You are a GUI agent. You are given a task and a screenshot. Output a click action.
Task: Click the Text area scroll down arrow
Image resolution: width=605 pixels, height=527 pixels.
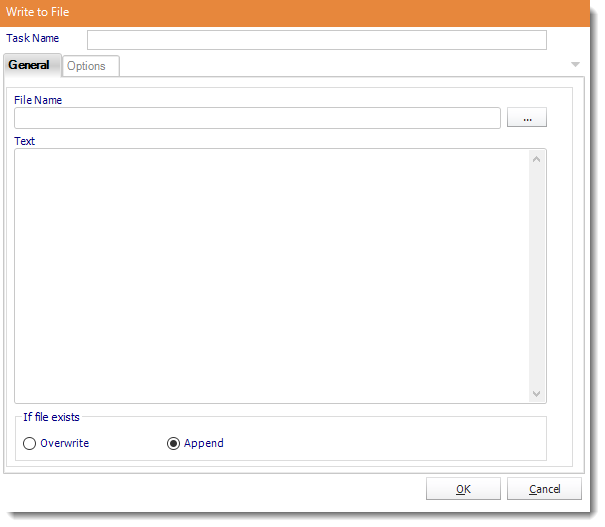pos(536,394)
